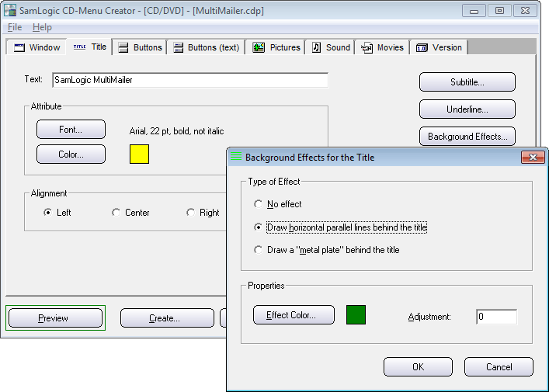The height and width of the screenshot is (392, 549).
Task: Open the Subtitle... settings
Action: 467,82
